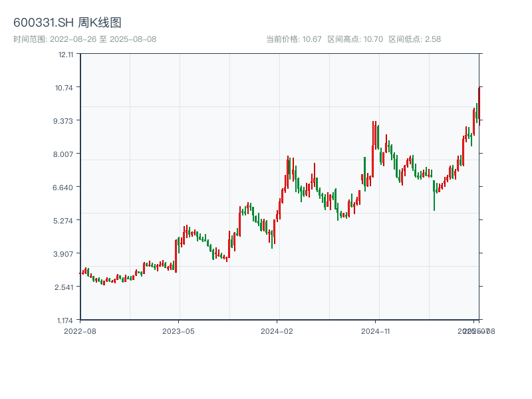Screen dimensions: 532x399
Task: Click the 区间高点 10.70 label
Action: tap(355, 39)
